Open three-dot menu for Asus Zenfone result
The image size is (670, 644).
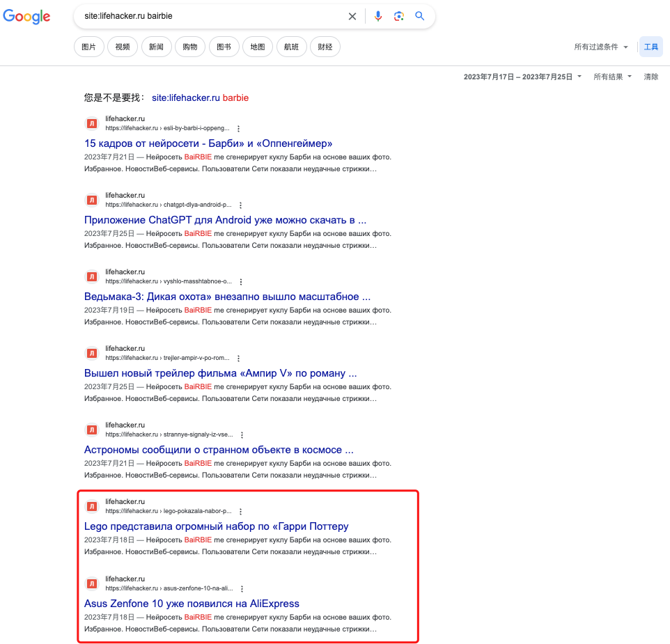[241, 588]
